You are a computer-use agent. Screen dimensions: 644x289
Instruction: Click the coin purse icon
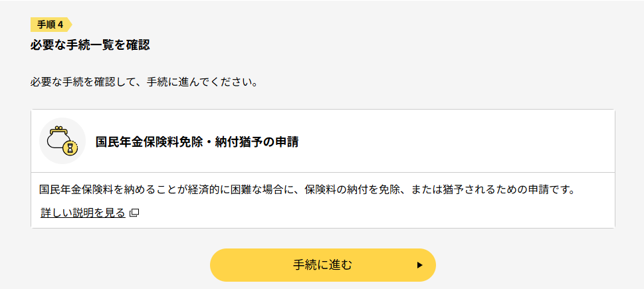[x=62, y=140]
